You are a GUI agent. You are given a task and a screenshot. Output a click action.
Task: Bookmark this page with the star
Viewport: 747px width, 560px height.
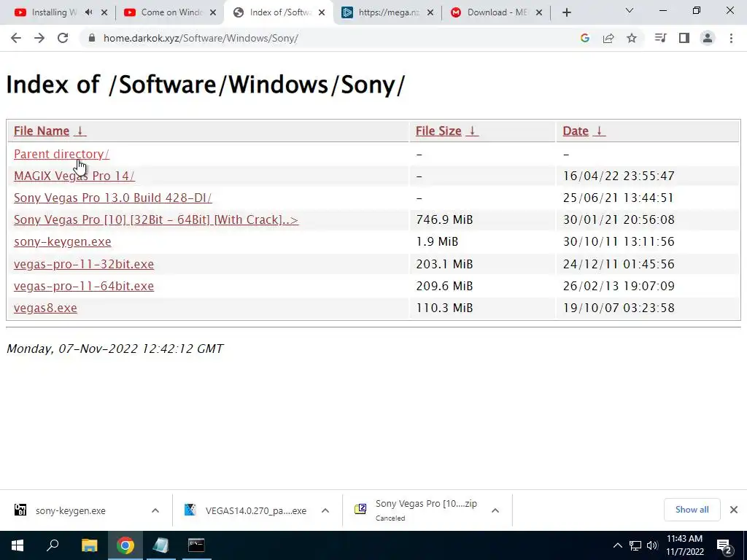pos(632,38)
